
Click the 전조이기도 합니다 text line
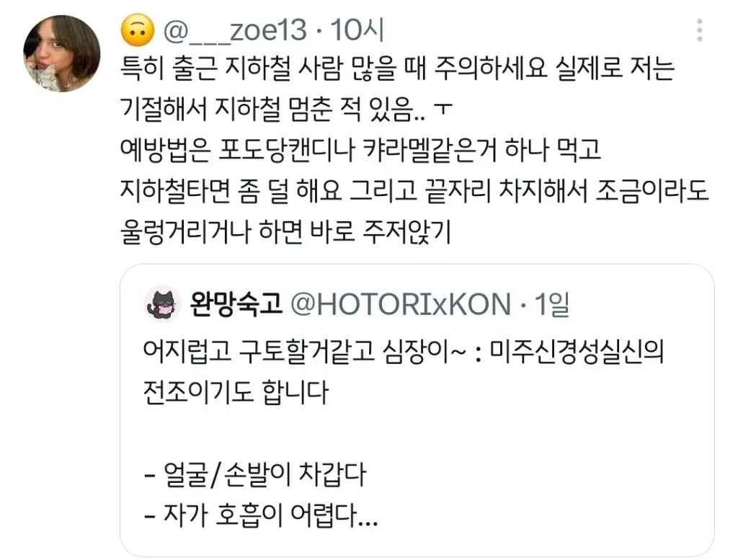pos(236,392)
